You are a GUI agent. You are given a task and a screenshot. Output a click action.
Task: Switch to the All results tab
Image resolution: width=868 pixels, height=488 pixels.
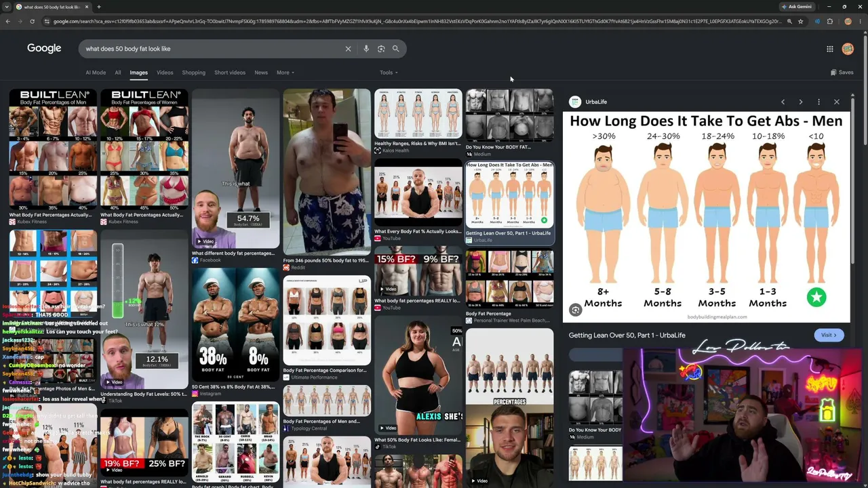118,73
